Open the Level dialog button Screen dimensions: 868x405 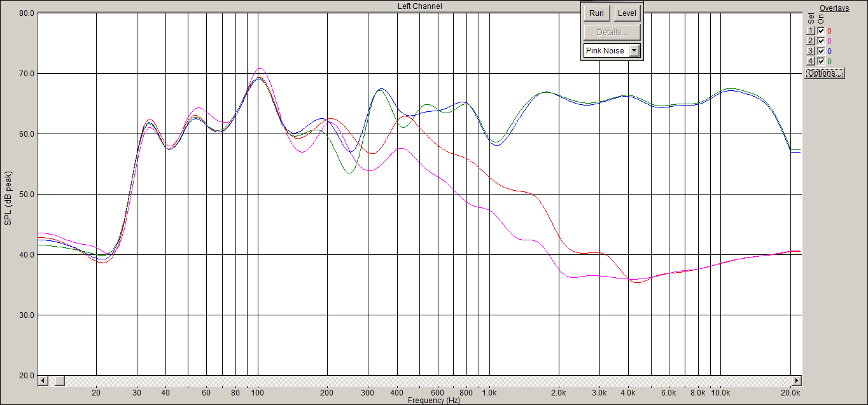pyautogui.click(x=627, y=13)
